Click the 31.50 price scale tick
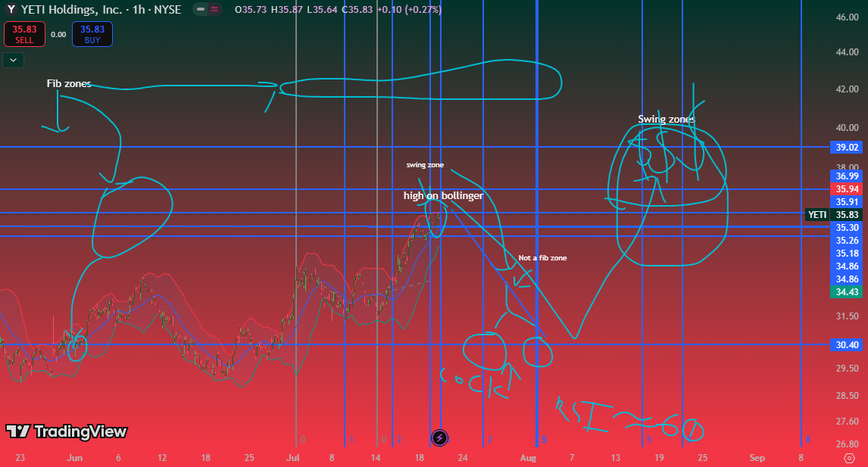The height and width of the screenshot is (467, 868). [x=847, y=316]
